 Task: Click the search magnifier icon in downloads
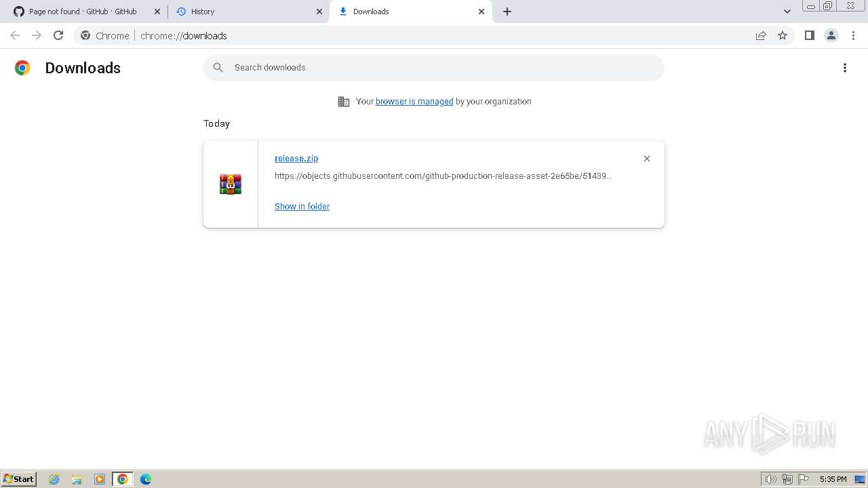218,67
